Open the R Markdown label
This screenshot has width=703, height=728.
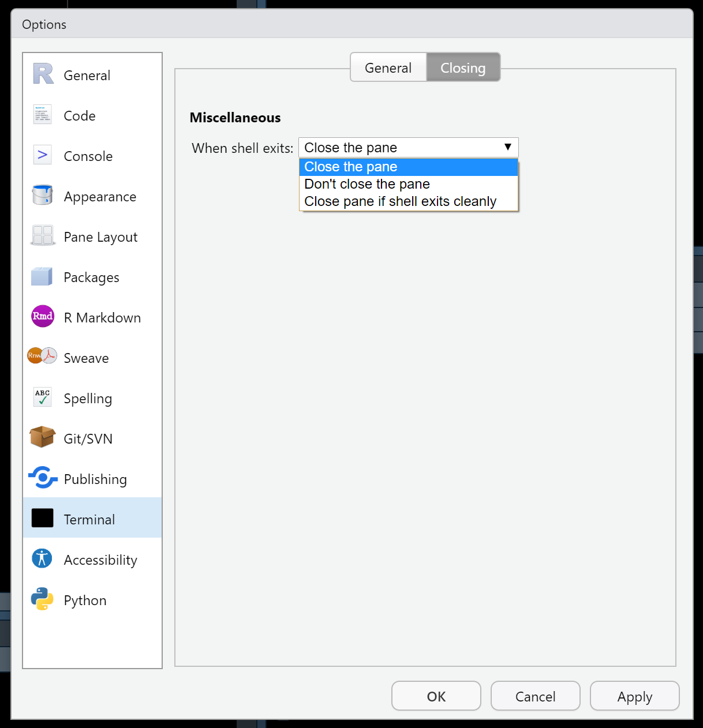coord(102,318)
